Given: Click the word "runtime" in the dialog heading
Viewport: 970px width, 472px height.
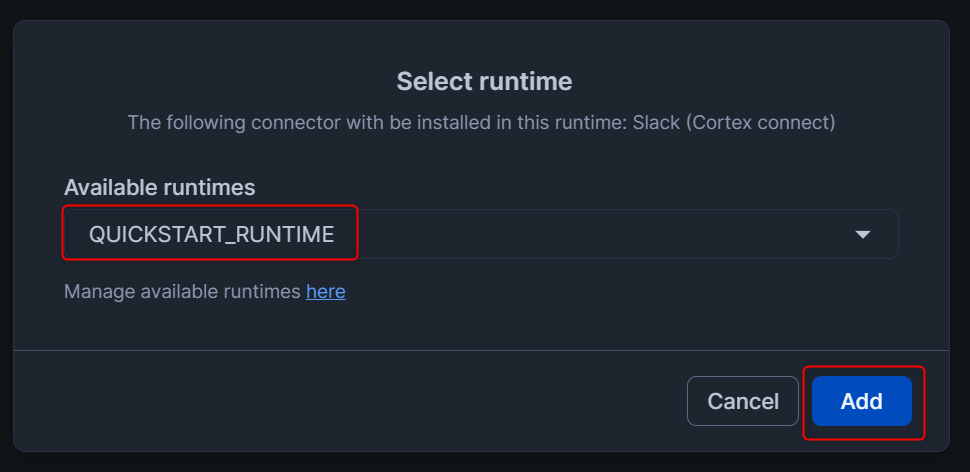Looking at the screenshot, I should (x=528, y=81).
